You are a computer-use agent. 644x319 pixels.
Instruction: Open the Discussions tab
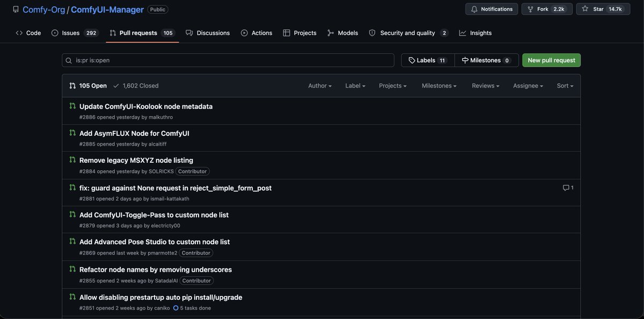coord(208,33)
